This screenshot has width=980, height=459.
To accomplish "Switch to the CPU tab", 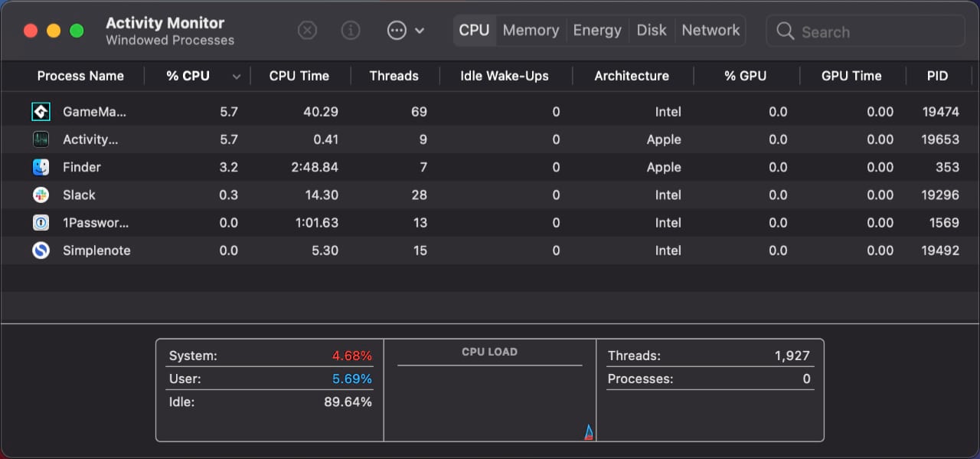I will tap(474, 31).
